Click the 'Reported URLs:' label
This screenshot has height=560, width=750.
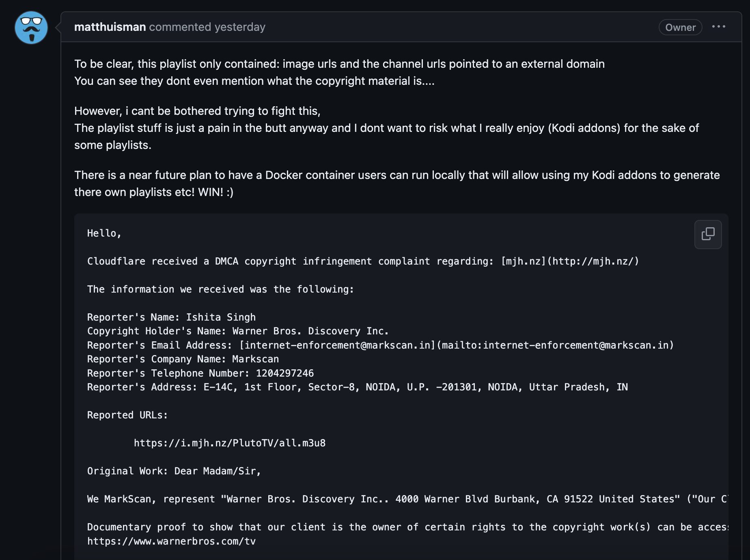[x=127, y=415]
